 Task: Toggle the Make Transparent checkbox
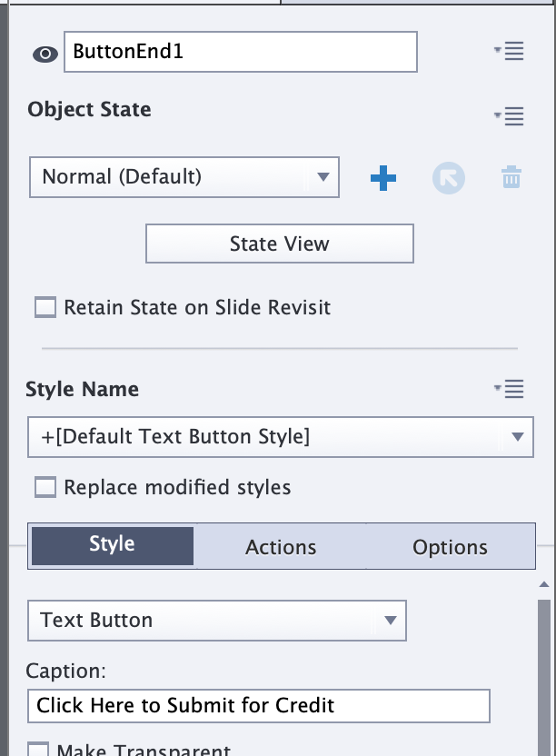click(x=38, y=749)
